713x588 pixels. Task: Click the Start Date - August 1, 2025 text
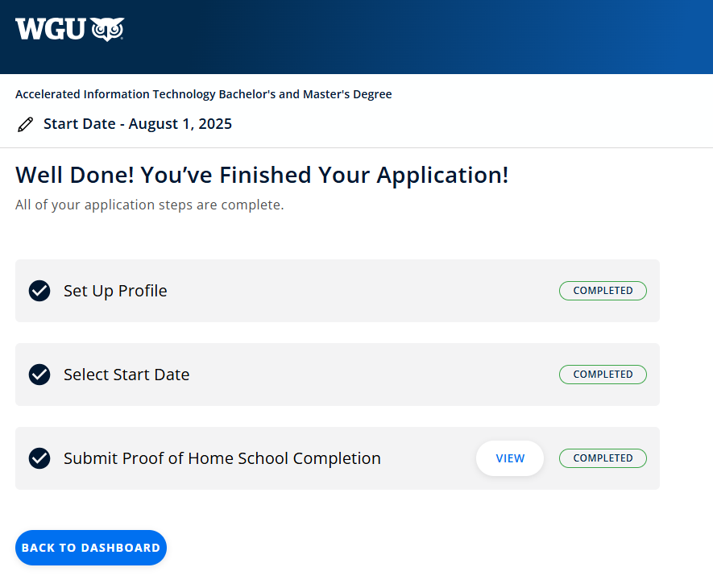[138, 124]
